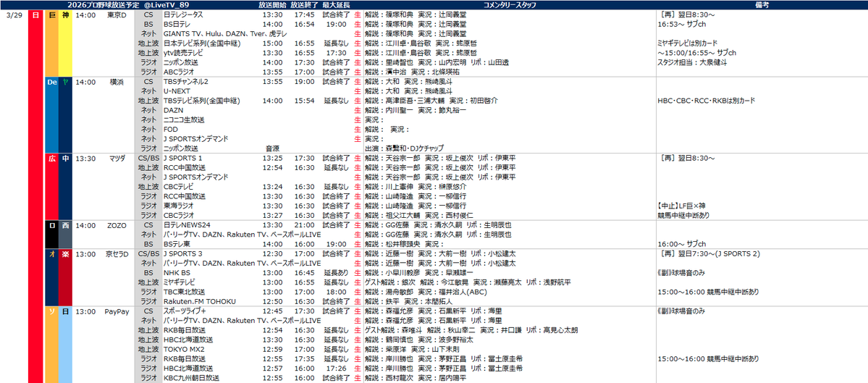The height and width of the screenshot is (383, 868).
Task: Select the 放送終了 column header
Action: (305, 4)
